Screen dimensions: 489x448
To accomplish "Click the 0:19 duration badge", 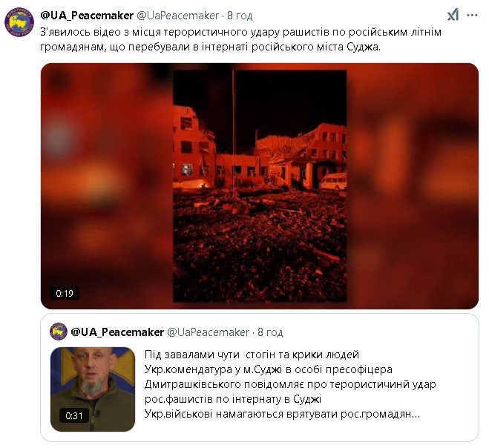I will 65,293.
